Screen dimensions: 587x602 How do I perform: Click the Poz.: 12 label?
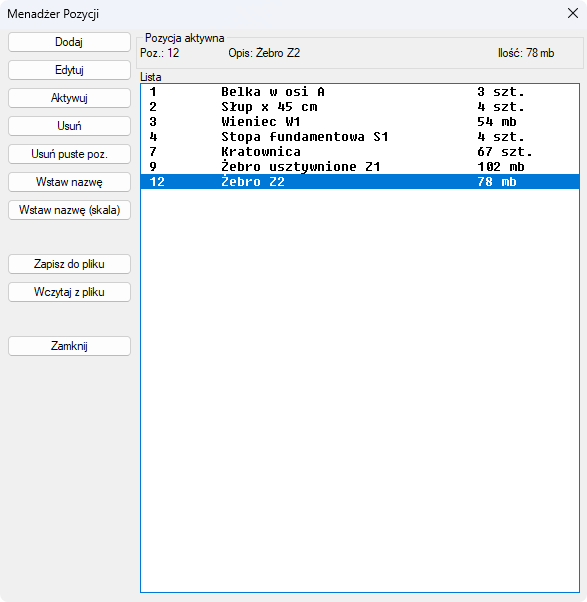[160, 53]
